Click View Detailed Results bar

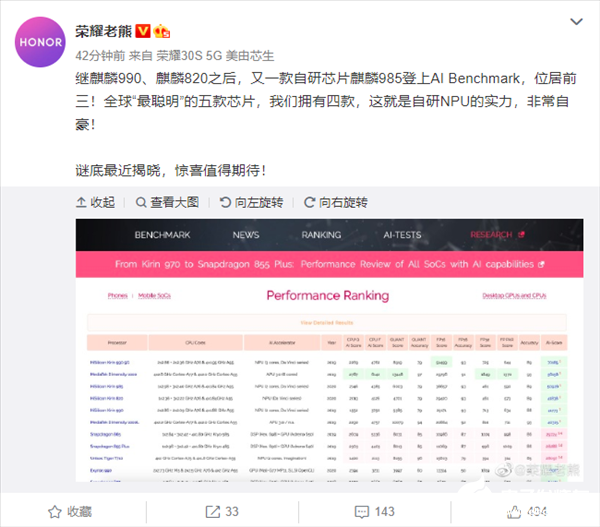327,323
